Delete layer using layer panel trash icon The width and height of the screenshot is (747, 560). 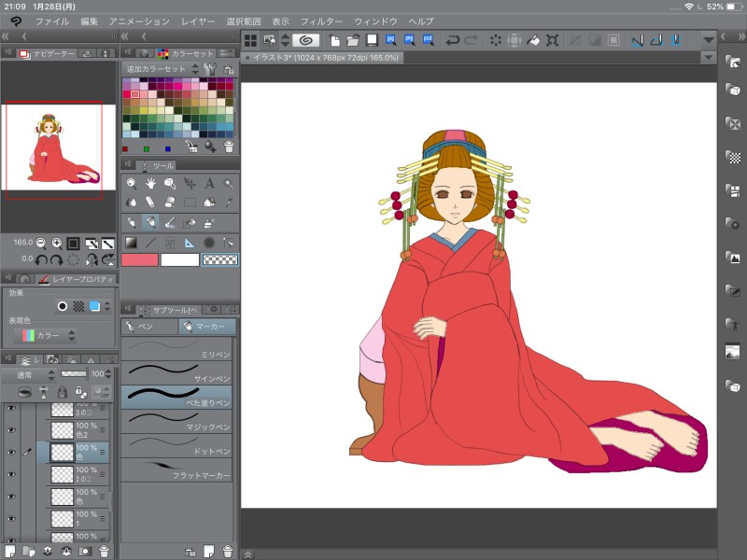[104, 551]
